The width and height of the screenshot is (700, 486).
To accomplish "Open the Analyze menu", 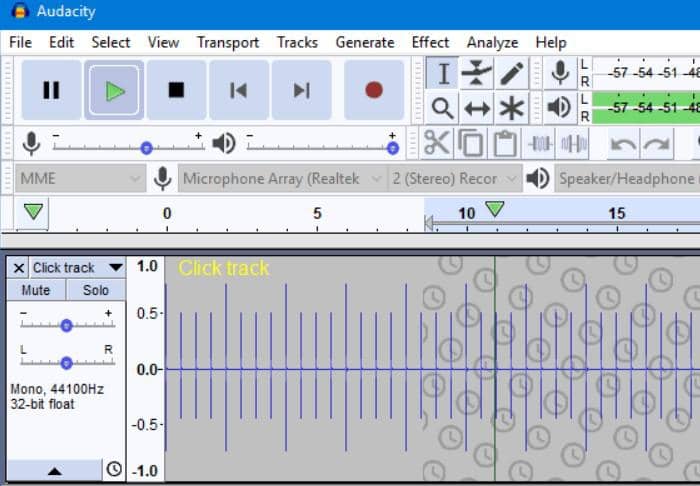I will (x=492, y=42).
